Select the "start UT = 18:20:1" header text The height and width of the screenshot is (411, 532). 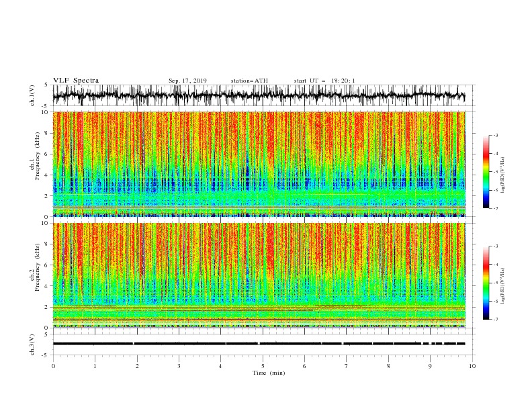click(324, 81)
